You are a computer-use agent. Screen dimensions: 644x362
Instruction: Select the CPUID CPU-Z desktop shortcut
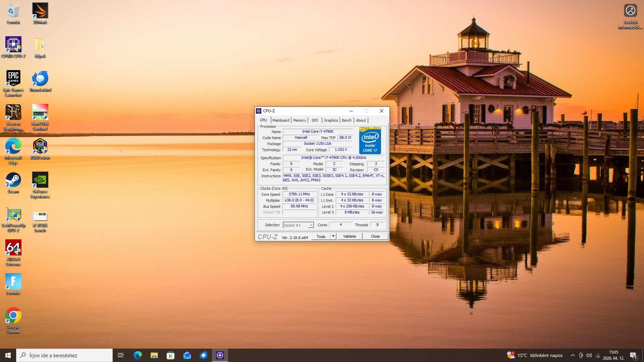point(13,47)
